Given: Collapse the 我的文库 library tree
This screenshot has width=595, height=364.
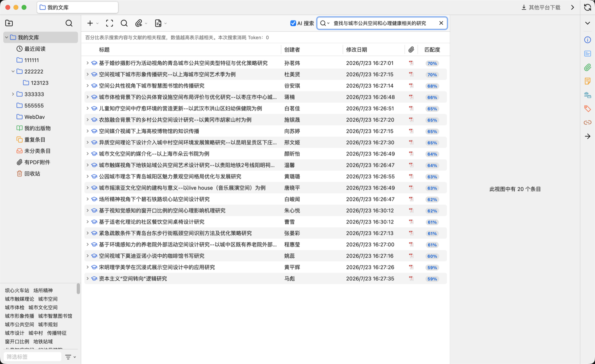Looking at the screenshot, I should coord(6,38).
